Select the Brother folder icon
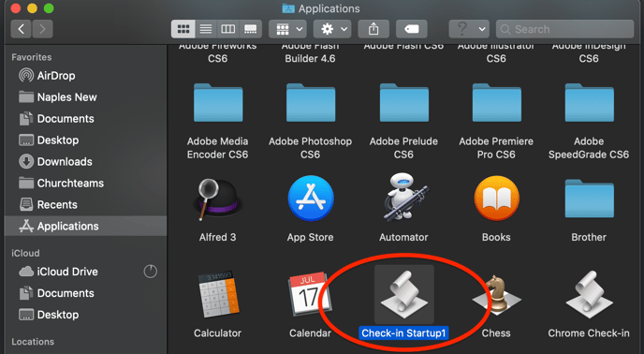The width and height of the screenshot is (644, 354). pyautogui.click(x=590, y=199)
